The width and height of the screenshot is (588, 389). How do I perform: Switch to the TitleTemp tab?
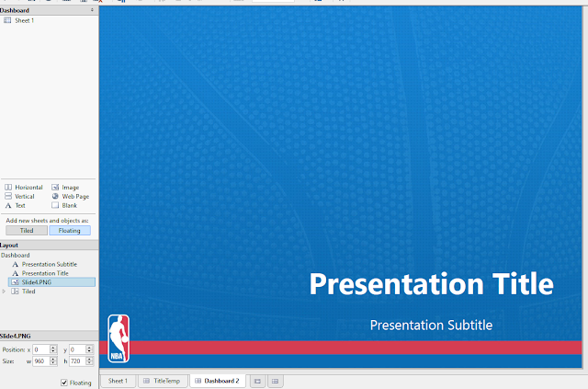(x=163, y=381)
